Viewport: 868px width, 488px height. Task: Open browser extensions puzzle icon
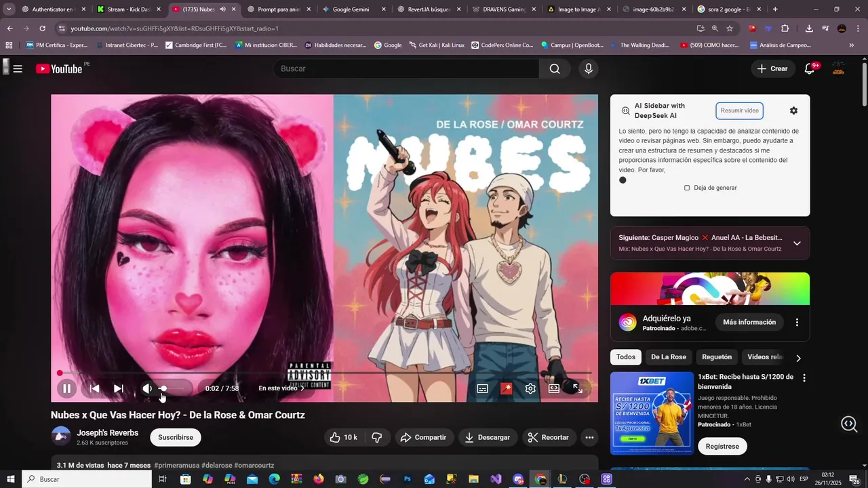tap(785, 28)
